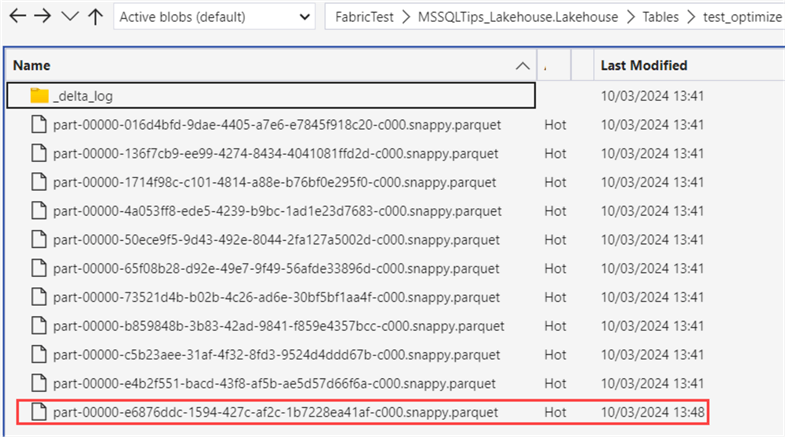Click file icon of part-00000-e4b2f551
The height and width of the screenshot is (437, 785).
[x=39, y=383]
